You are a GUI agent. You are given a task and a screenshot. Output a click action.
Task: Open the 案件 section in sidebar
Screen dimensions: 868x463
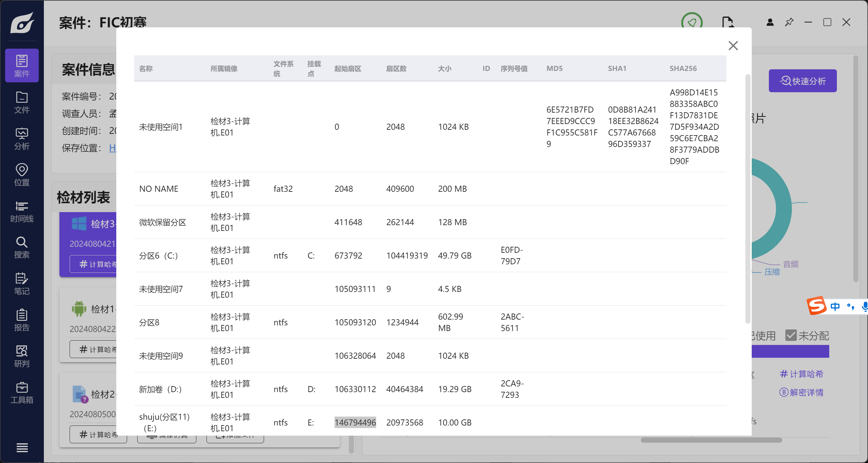[22, 66]
